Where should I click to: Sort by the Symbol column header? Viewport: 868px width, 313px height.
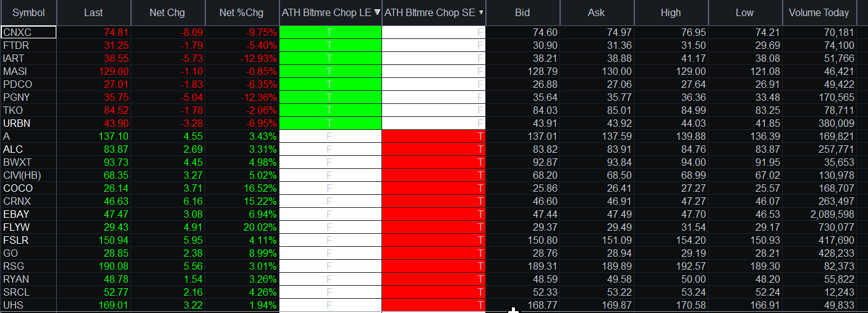pyautogui.click(x=28, y=12)
